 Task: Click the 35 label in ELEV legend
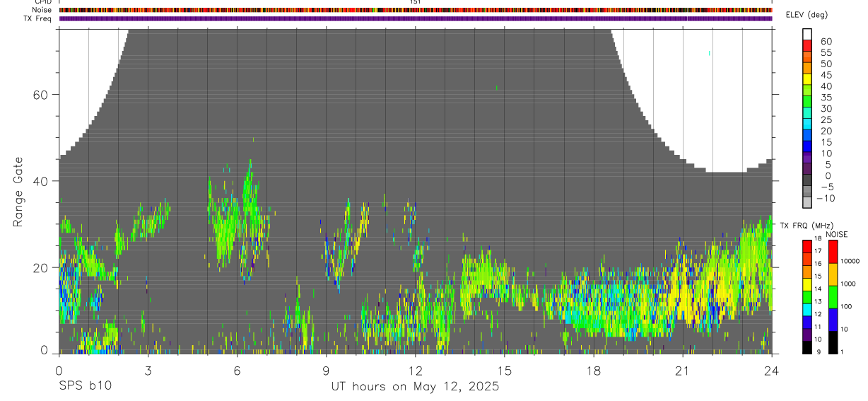pos(826,98)
